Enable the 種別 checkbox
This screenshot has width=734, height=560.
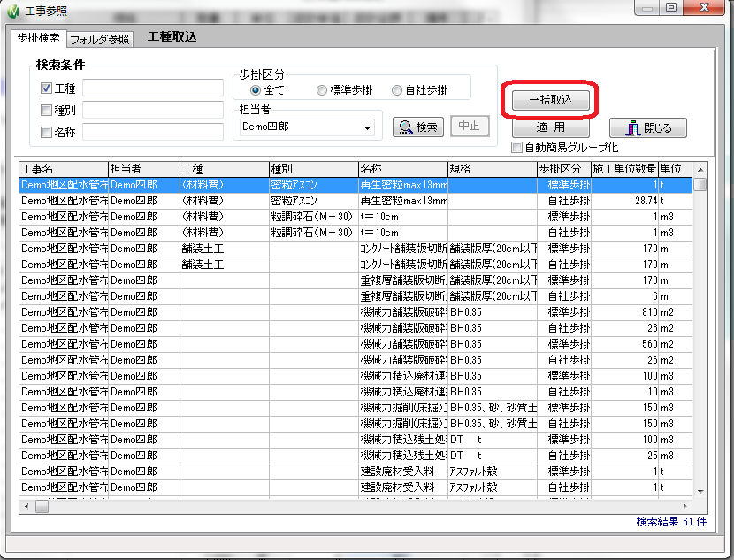coord(46,110)
